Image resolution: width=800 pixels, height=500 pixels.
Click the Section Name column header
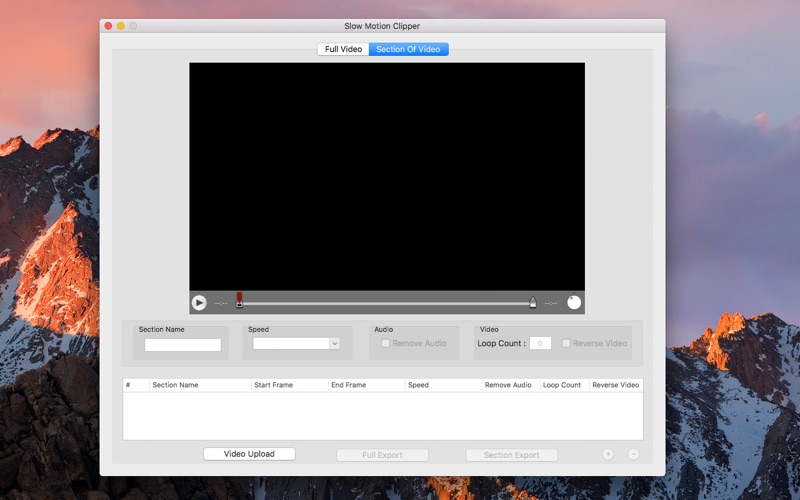[x=201, y=385]
